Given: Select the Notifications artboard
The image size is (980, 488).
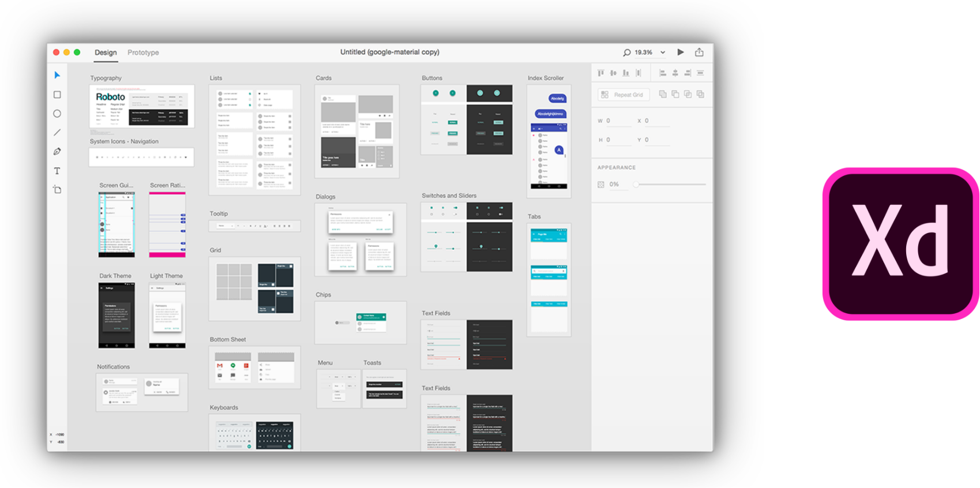Looking at the screenshot, I should [142, 392].
